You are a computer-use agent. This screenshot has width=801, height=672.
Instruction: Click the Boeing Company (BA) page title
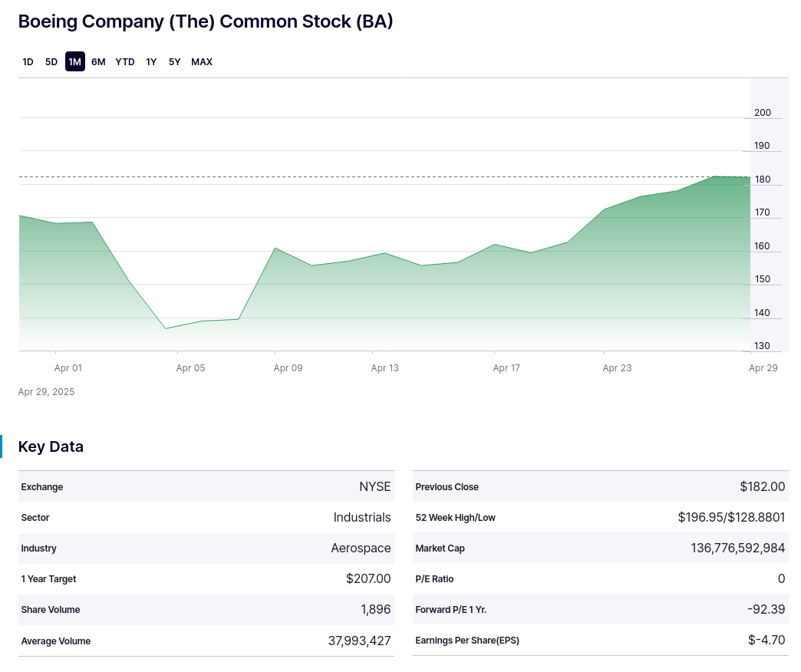[206, 21]
